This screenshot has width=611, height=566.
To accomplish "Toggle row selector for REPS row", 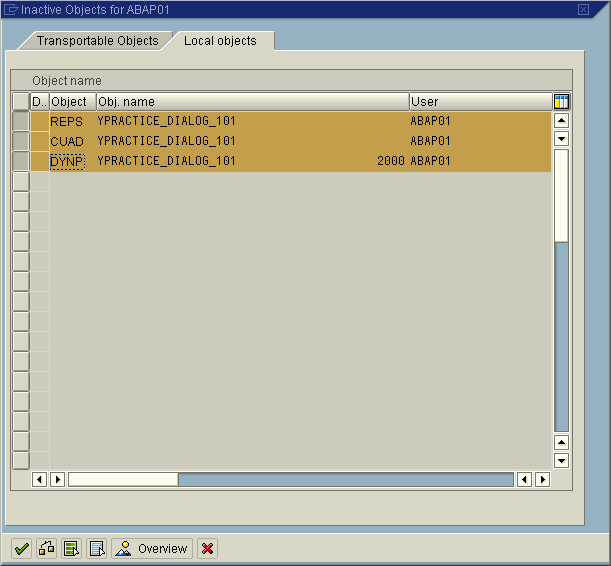I will coord(21,121).
